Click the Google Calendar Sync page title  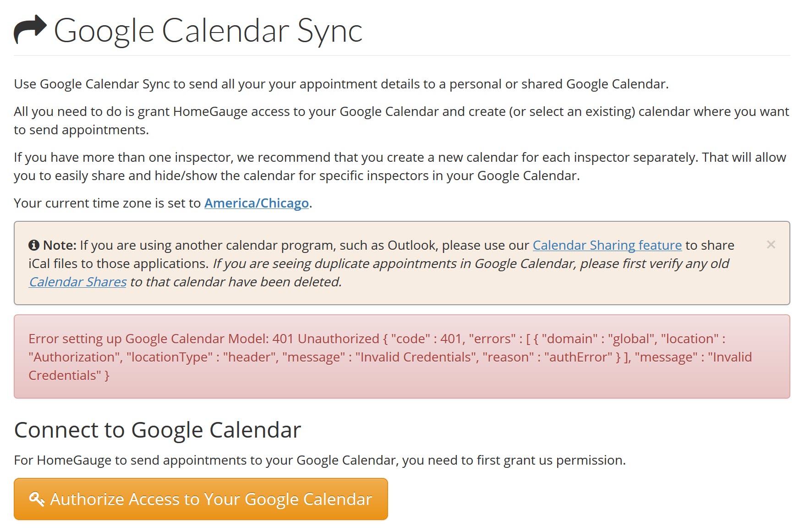click(208, 31)
